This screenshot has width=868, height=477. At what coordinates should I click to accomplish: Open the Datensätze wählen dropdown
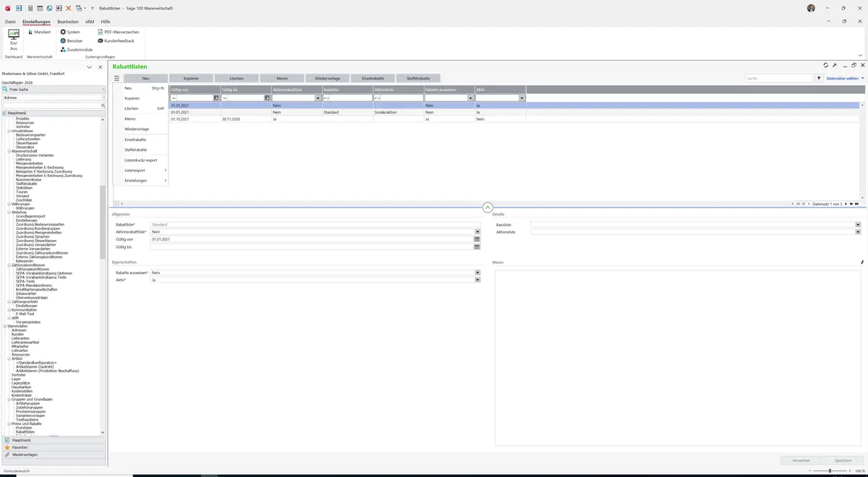(845, 78)
